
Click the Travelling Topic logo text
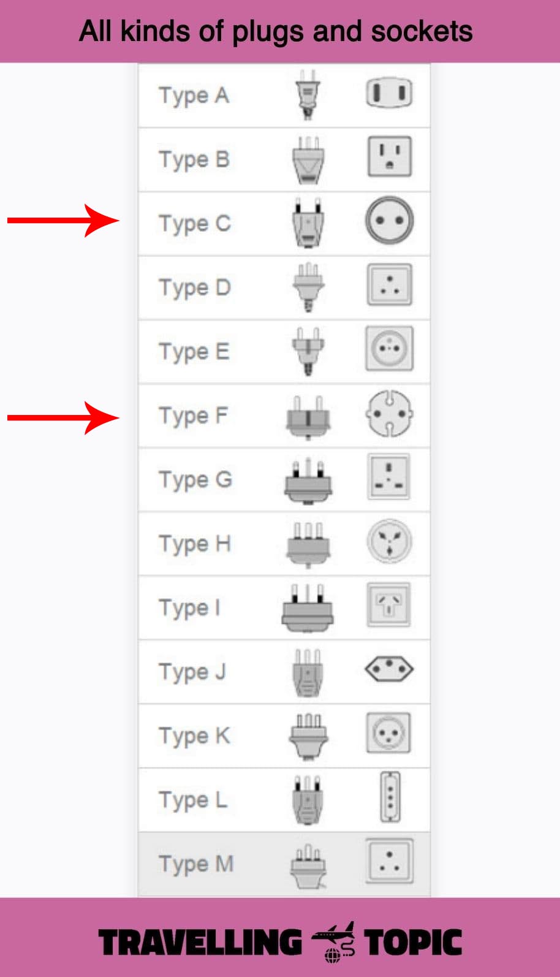tap(280, 943)
